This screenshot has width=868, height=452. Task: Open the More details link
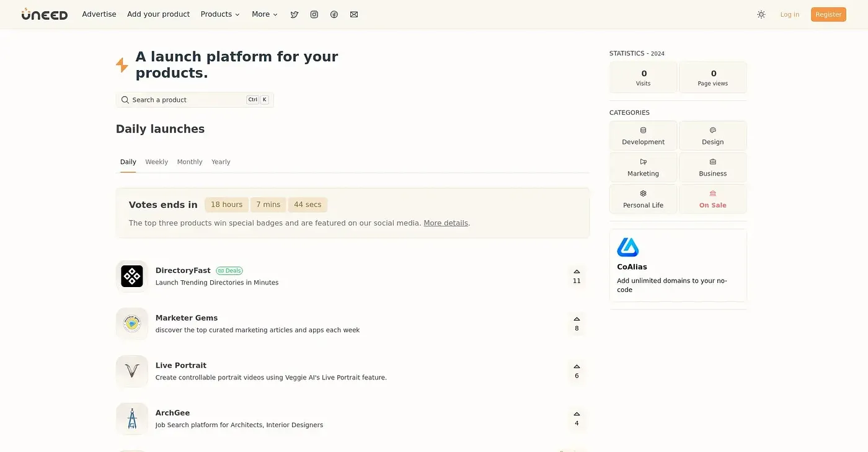[x=446, y=223]
